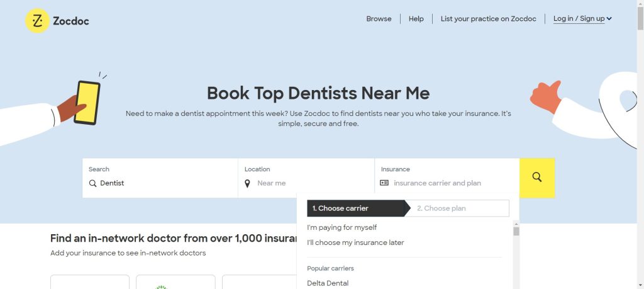Click the Zocdoc logo icon
Image resolution: width=644 pixels, height=289 pixels.
(x=37, y=21)
